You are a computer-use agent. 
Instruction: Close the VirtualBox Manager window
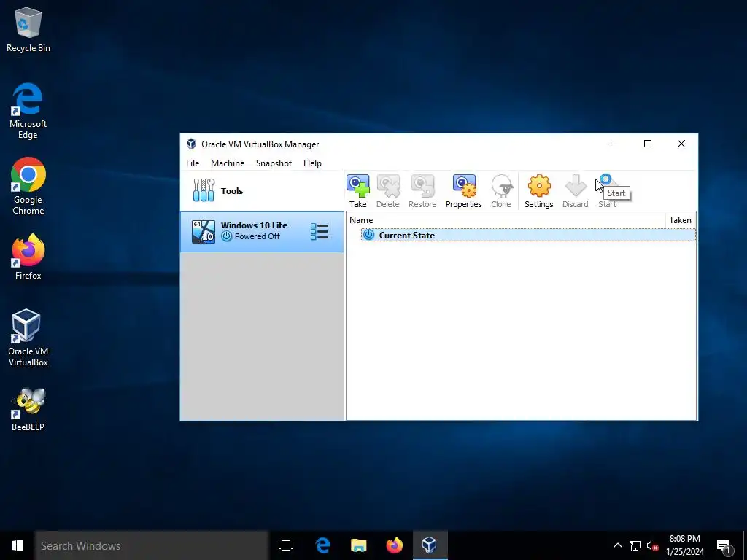click(681, 144)
